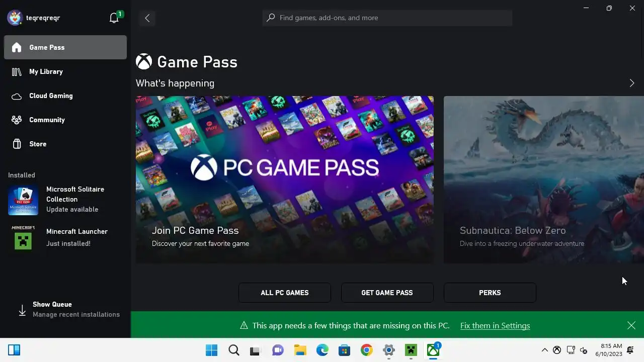Viewport: 644px width, 362px height.
Task: Click 'Microsoft Solitaire Collection' title text
Action: pos(75,194)
